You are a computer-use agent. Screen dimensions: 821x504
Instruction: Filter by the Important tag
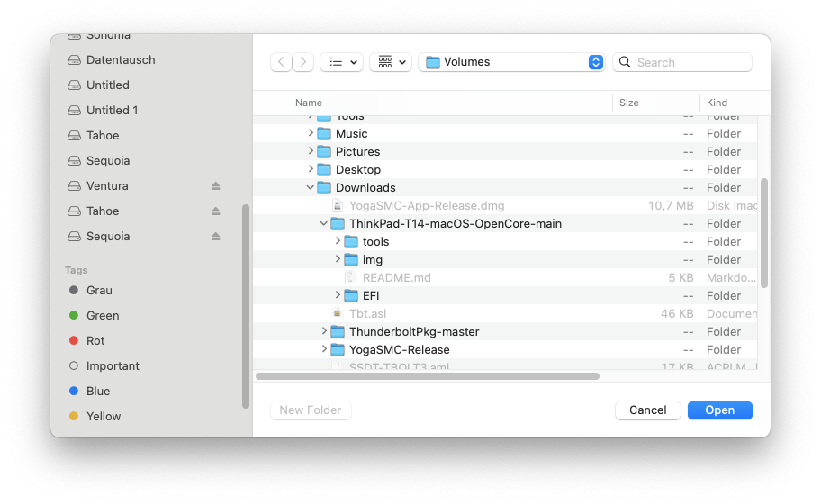(113, 365)
